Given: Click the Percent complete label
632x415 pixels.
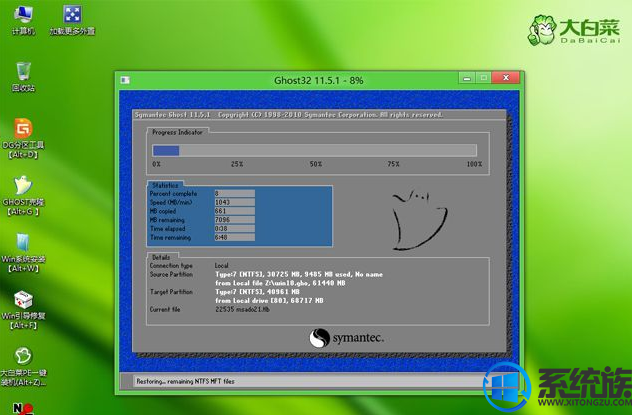Looking at the screenshot, I should [173, 193].
